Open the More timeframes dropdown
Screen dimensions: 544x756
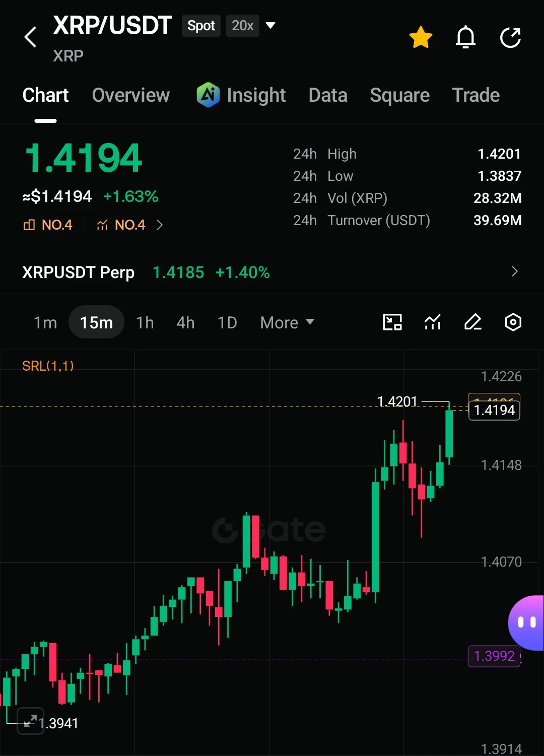click(x=287, y=322)
